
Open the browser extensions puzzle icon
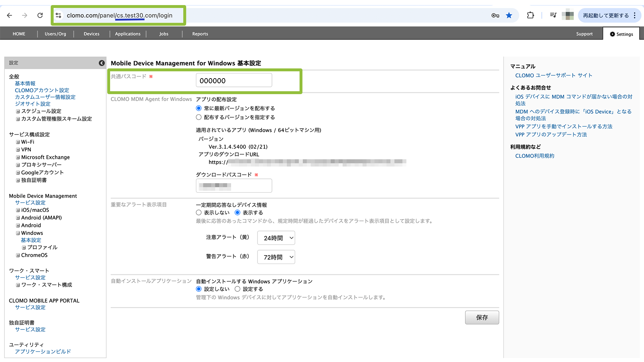point(530,15)
